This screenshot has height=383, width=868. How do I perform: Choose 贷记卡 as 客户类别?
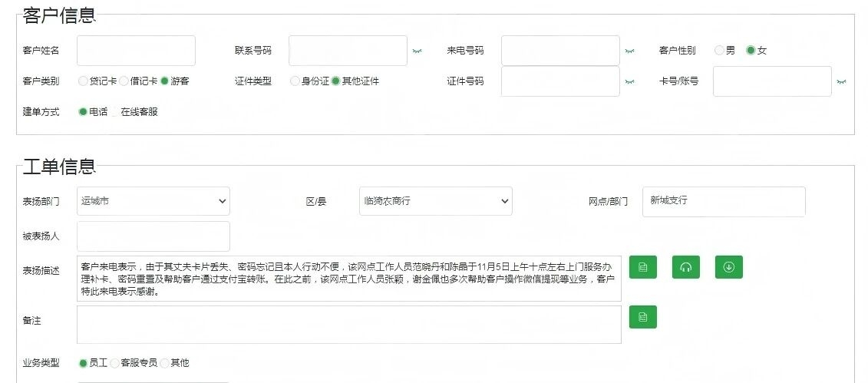(x=84, y=81)
